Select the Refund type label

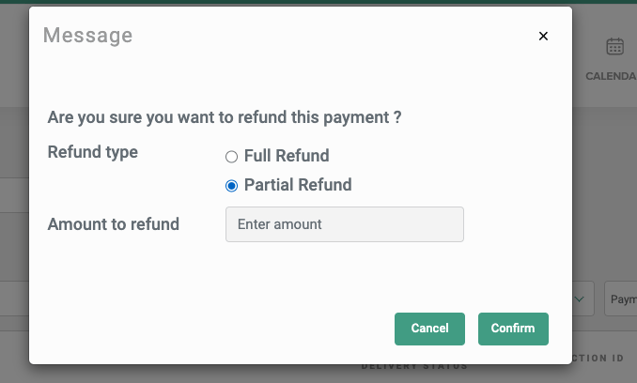click(x=93, y=152)
